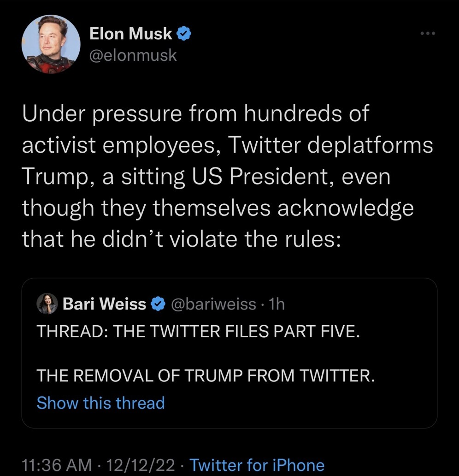Screen dimensions: 459x476
Task: Click the line "Trump, a sitting US President, even"
Action: (206, 176)
